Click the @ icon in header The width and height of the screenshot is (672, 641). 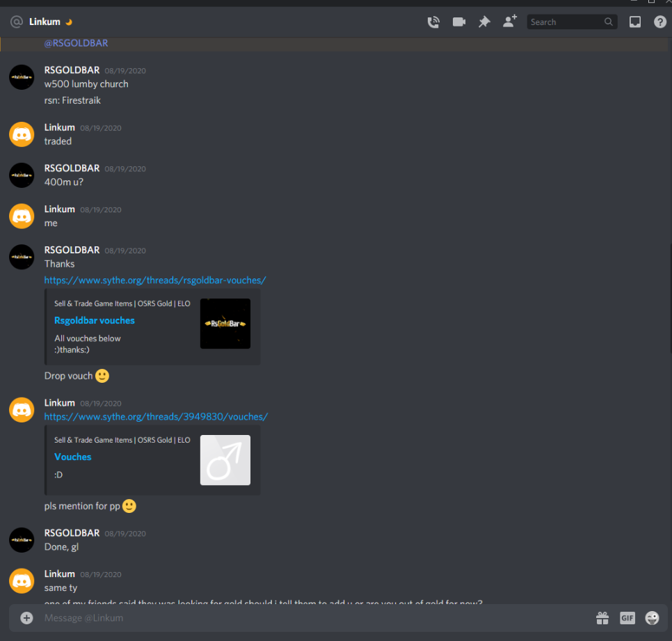click(16, 22)
